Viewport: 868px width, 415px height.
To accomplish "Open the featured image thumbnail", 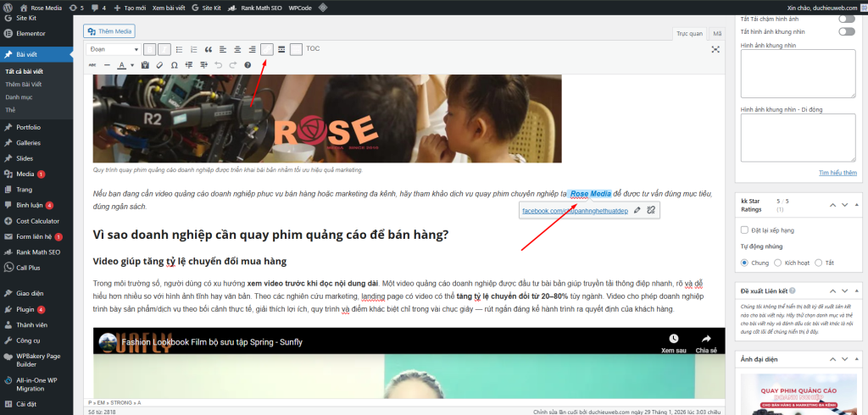I will pyautogui.click(x=798, y=395).
